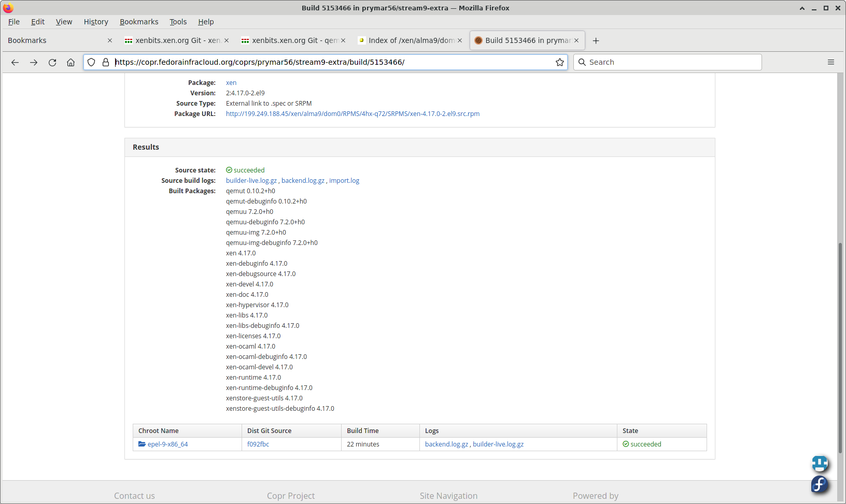Open the epel-9-x86_64 chroot folder link
Viewport: 846px width, 504px height.
coord(167,444)
